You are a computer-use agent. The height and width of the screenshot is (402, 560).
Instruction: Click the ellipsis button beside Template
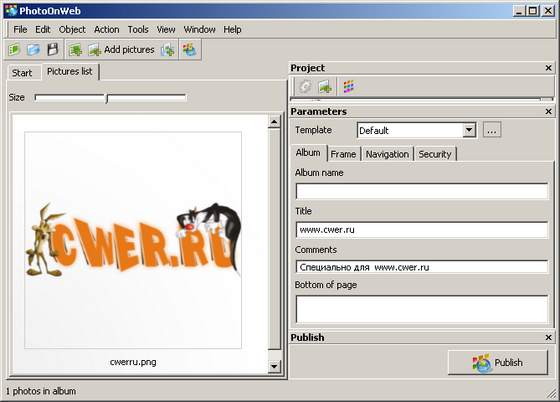pyautogui.click(x=492, y=130)
